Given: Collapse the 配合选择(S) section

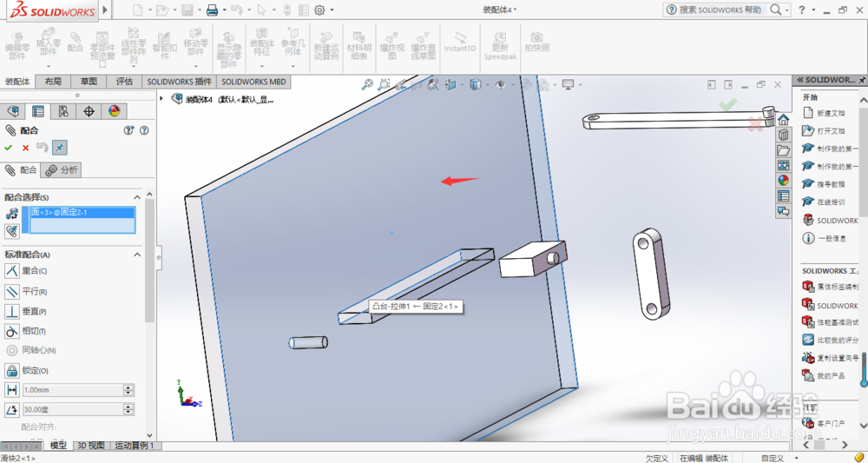Looking at the screenshot, I should pos(137,197).
